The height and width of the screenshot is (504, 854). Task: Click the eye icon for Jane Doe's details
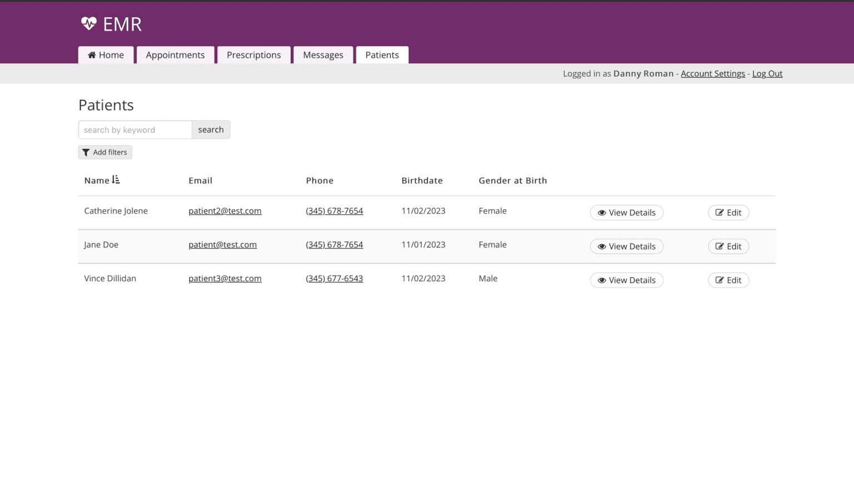click(602, 246)
